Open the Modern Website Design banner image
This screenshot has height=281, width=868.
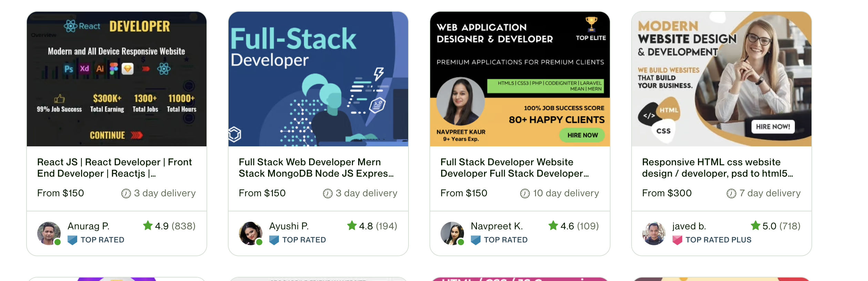[x=721, y=79]
